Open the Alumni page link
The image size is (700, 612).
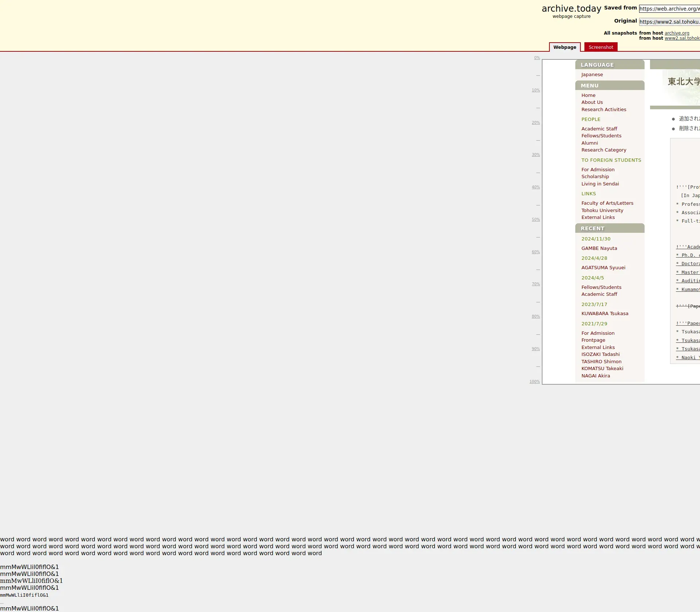coord(589,143)
